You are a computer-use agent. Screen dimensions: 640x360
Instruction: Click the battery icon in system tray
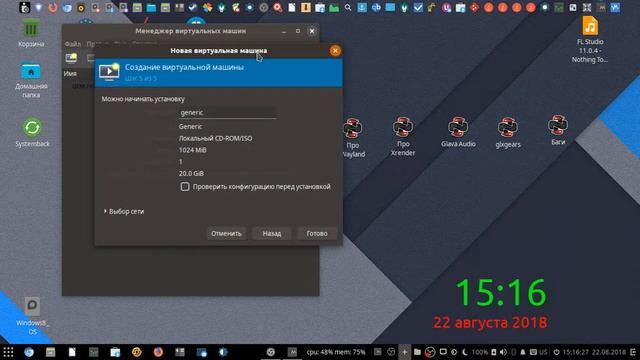(x=493, y=352)
